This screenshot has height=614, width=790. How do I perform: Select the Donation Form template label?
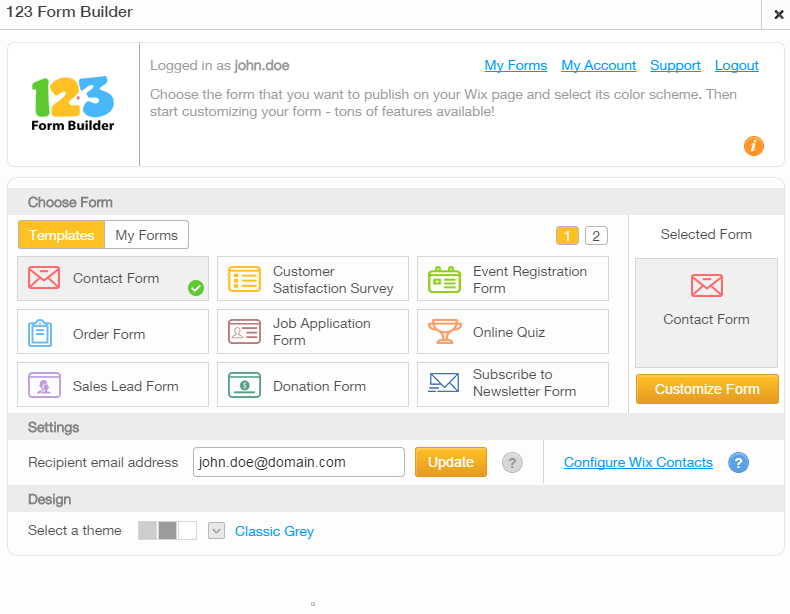[x=319, y=386]
